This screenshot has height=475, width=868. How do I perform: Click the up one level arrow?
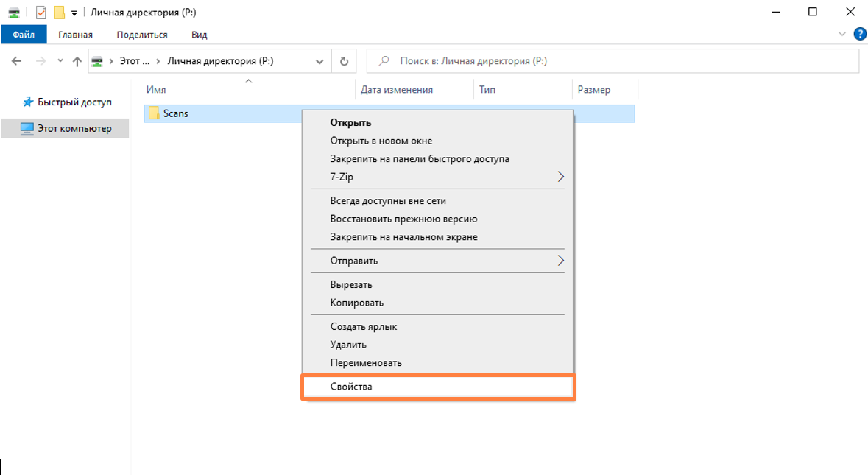[77, 62]
